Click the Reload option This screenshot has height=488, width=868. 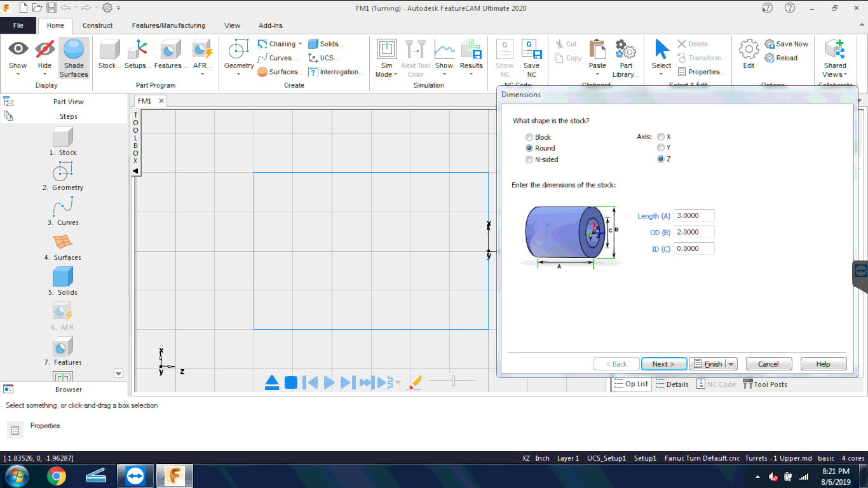click(x=781, y=58)
